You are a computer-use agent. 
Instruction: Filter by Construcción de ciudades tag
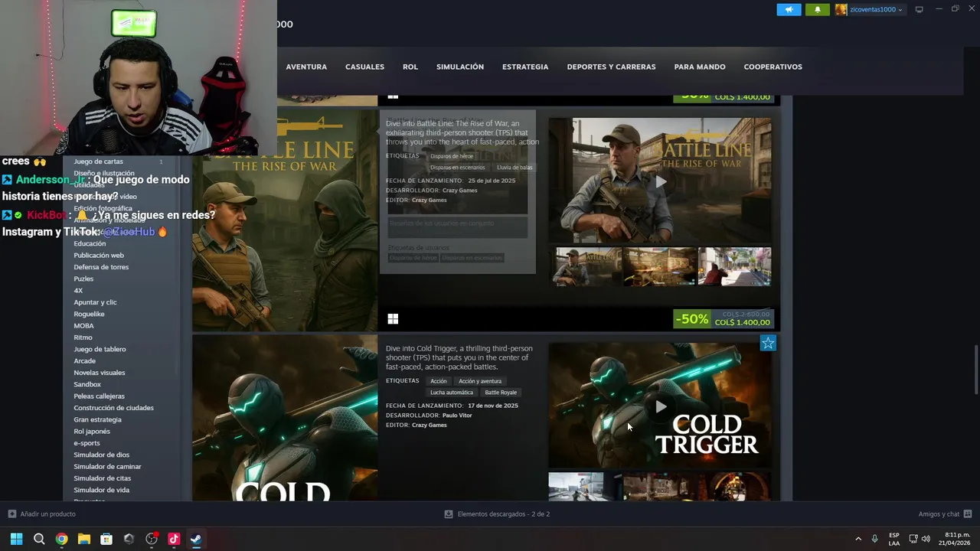[113, 408]
